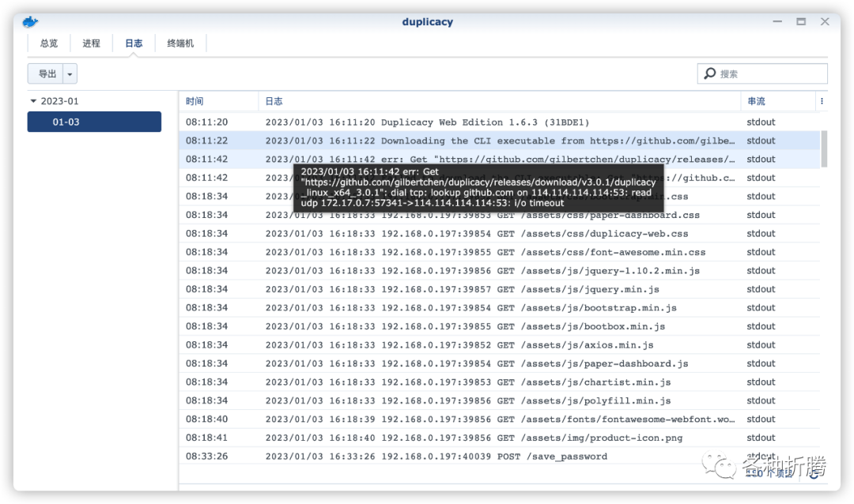Collapse the 2023-01 tree node
The height and width of the screenshot is (504, 854).
click(x=33, y=101)
